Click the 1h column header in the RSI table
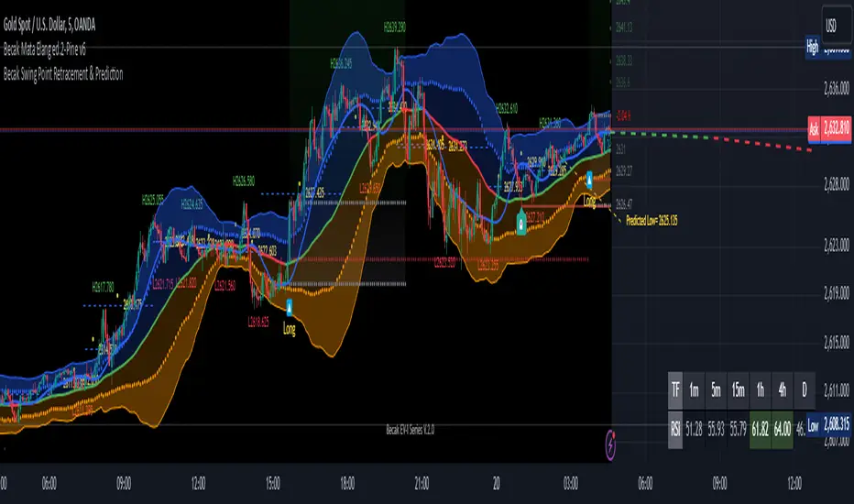Viewport: 854px width, 504px height. [x=761, y=390]
